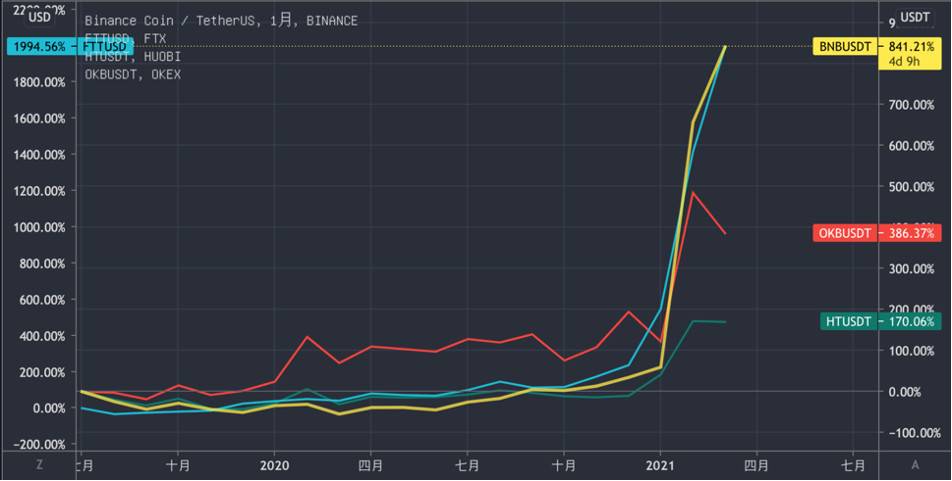Click the 1800.00% left axis value
The width and height of the screenshot is (952, 481).
coord(39,82)
